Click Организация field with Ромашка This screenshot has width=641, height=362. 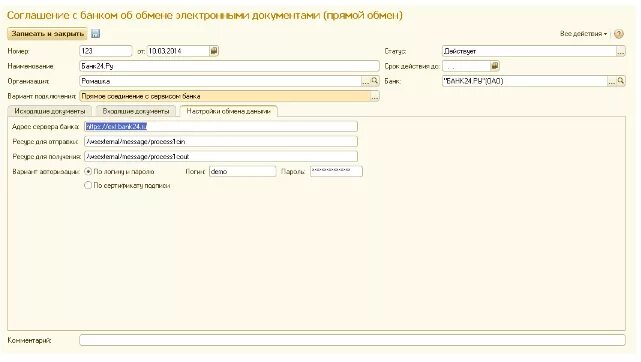coord(220,81)
